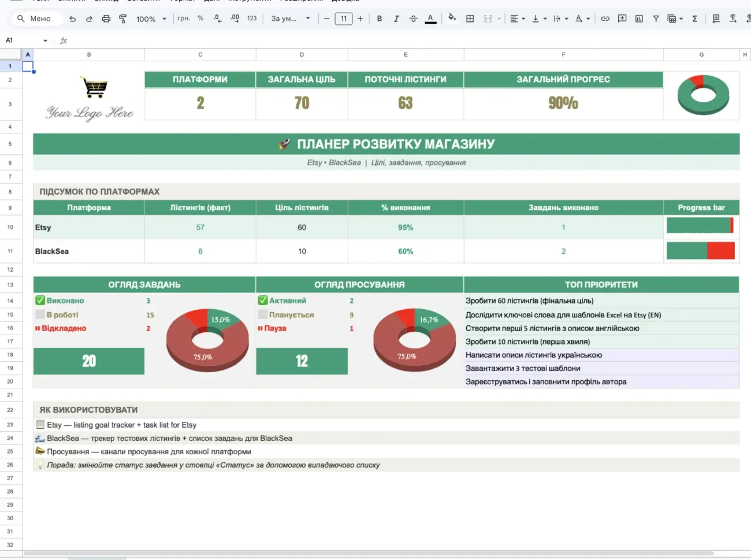Click the Freeze rows table icon
Screen dimensions: 751x560
(716, 18)
